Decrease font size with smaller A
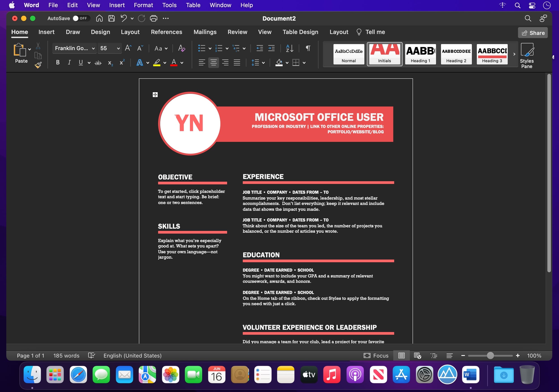Image resolution: width=559 pixels, height=392 pixels. (140, 48)
